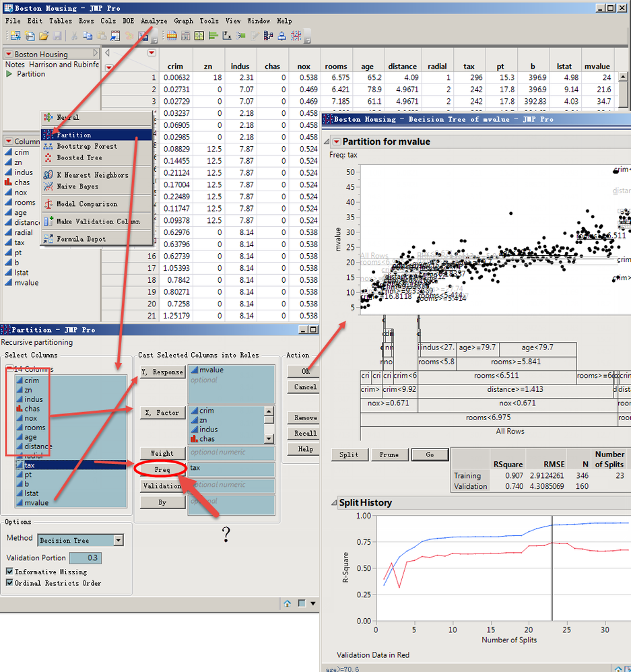631x672 pixels.
Task: Click the Prune button
Action: tap(389, 455)
